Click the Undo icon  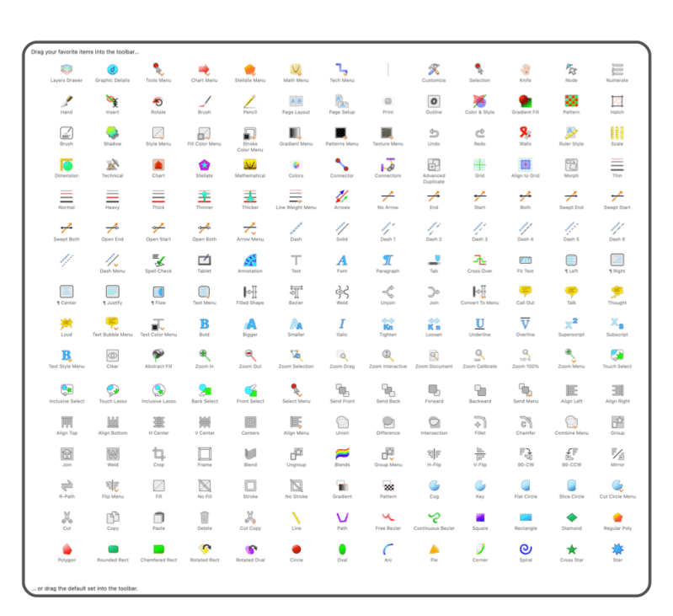tap(434, 133)
